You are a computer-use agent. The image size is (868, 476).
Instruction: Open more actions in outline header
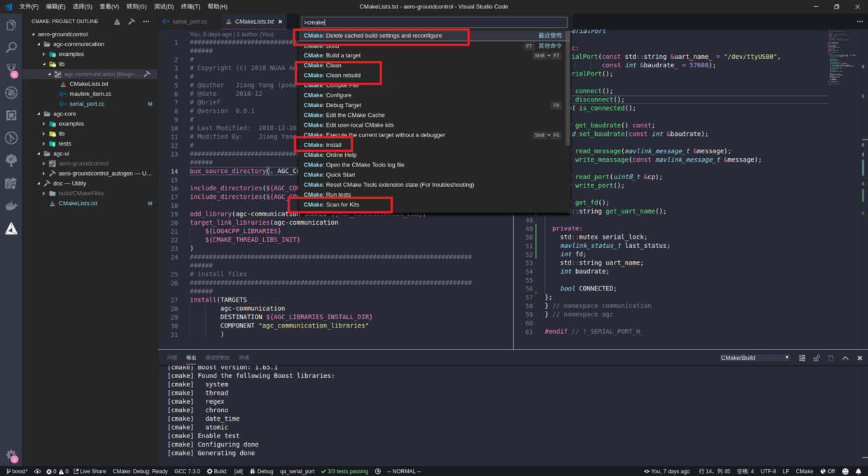(146, 22)
